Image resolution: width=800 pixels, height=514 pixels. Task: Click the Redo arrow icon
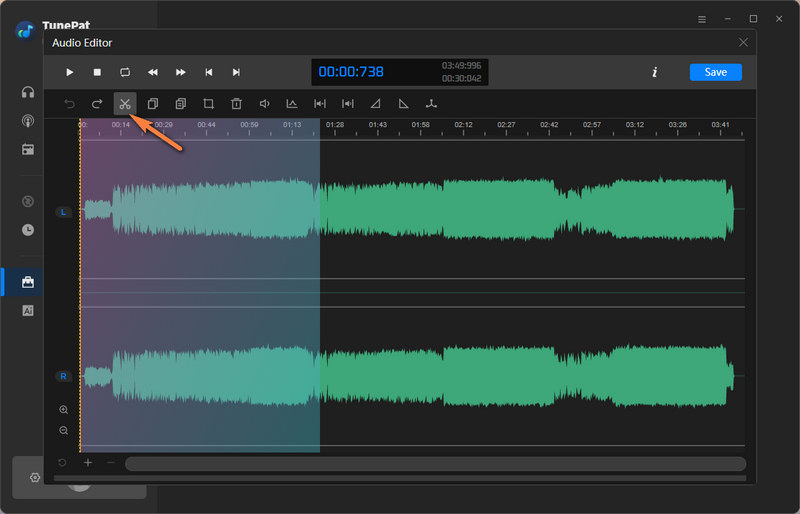click(x=97, y=103)
